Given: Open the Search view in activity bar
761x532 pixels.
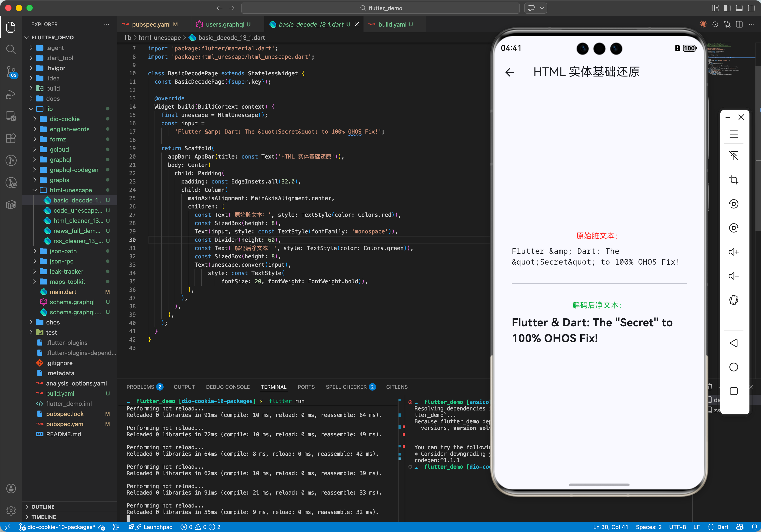Looking at the screenshot, I should (x=11, y=49).
